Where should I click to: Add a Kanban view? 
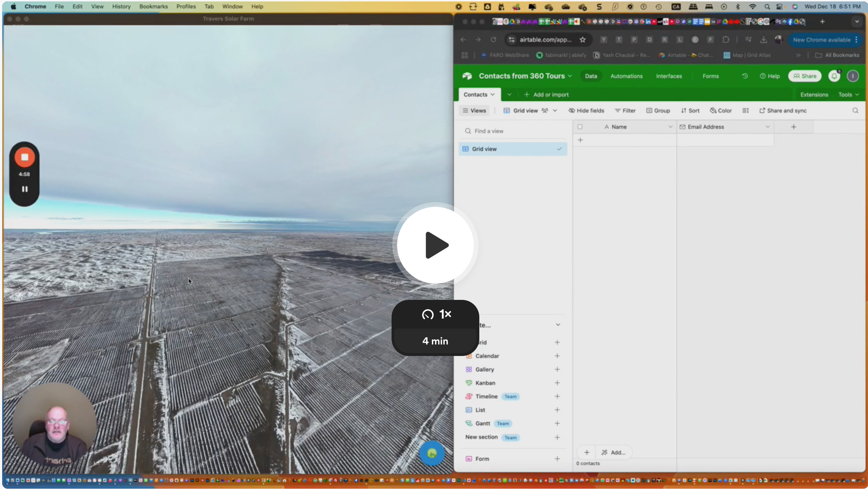click(x=557, y=383)
